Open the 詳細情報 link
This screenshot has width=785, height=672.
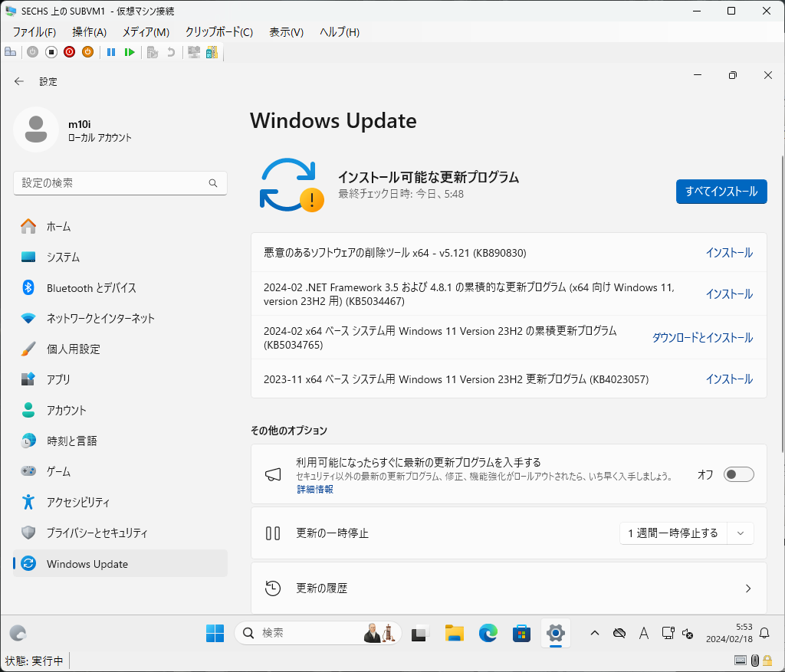click(315, 490)
